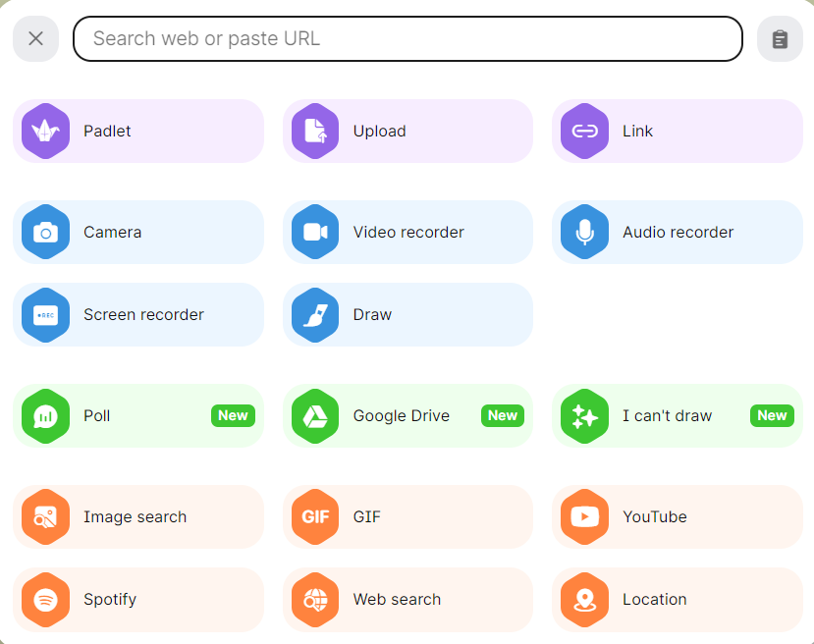The height and width of the screenshot is (644, 814).
Task: Close the attachment picker with X
Action: pos(35,39)
